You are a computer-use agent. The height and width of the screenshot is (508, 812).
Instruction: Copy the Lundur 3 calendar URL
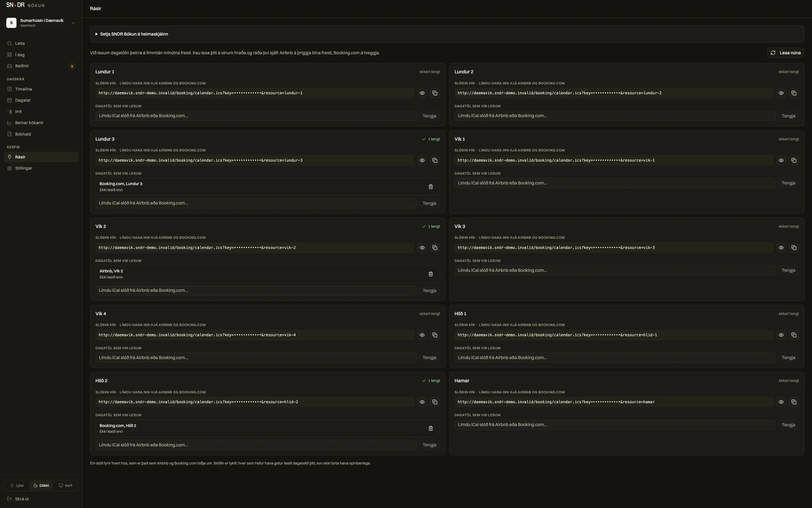pos(435,160)
